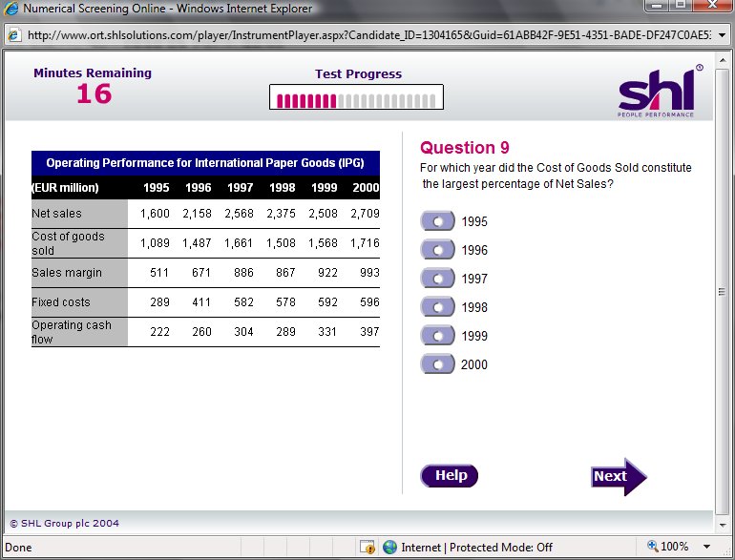Click the scrollbar down arrow
735x560 pixels.
(x=723, y=526)
